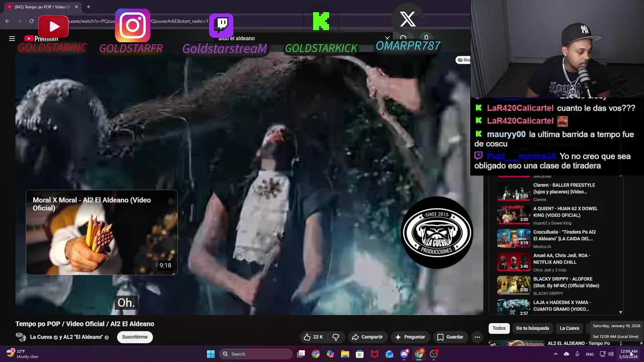Click the browser address bar URL

click(136, 21)
